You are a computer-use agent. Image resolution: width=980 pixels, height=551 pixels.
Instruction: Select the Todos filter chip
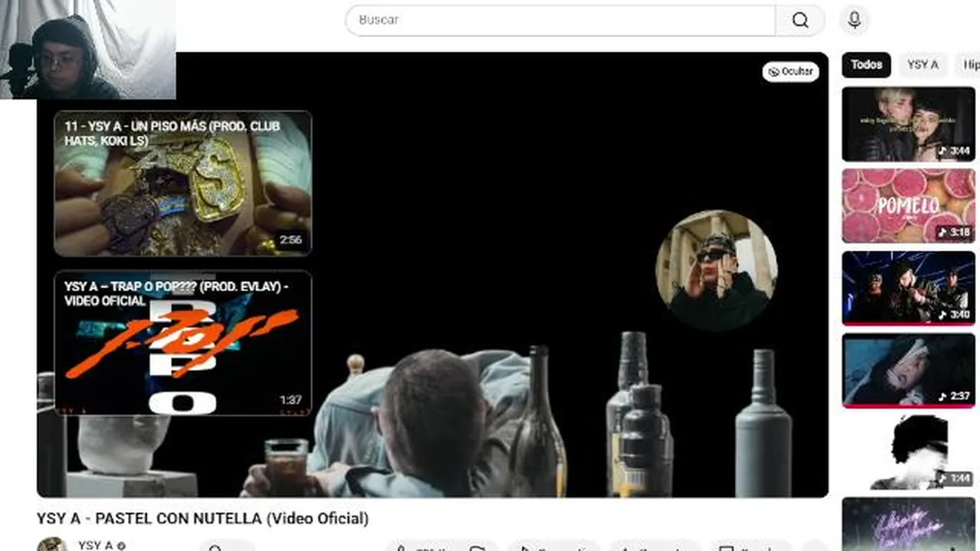[867, 65]
